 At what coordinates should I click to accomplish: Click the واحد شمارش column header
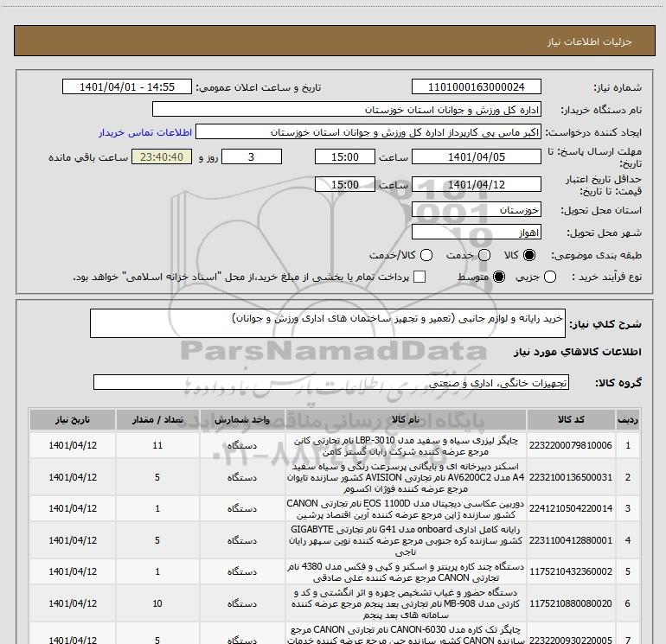pos(242,419)
